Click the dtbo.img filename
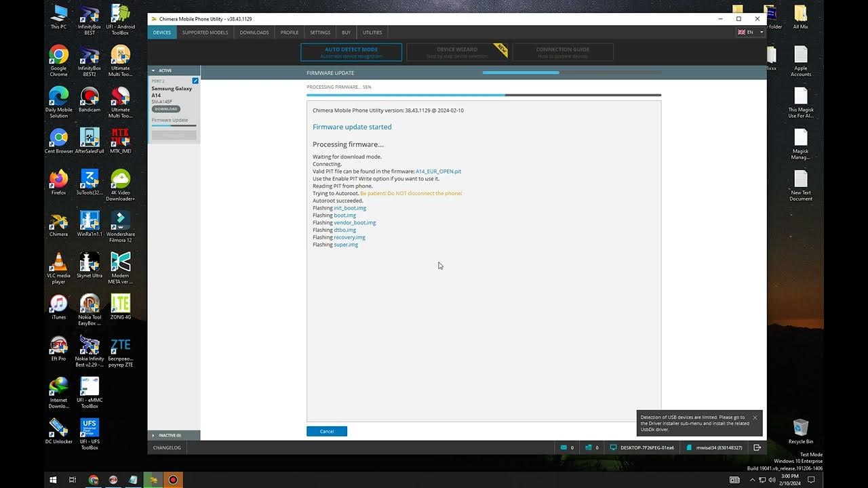 pyautogui.click(x=344, y=230)
